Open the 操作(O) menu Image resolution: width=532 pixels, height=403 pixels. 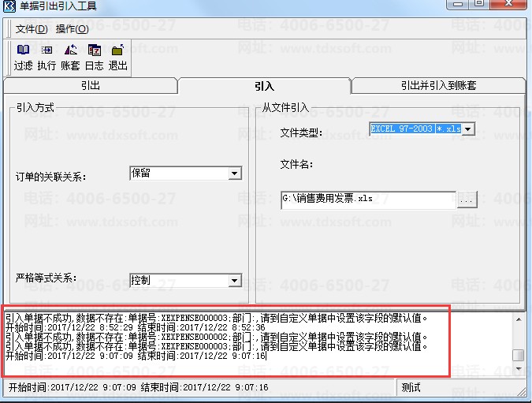click(x=73, y=29)
